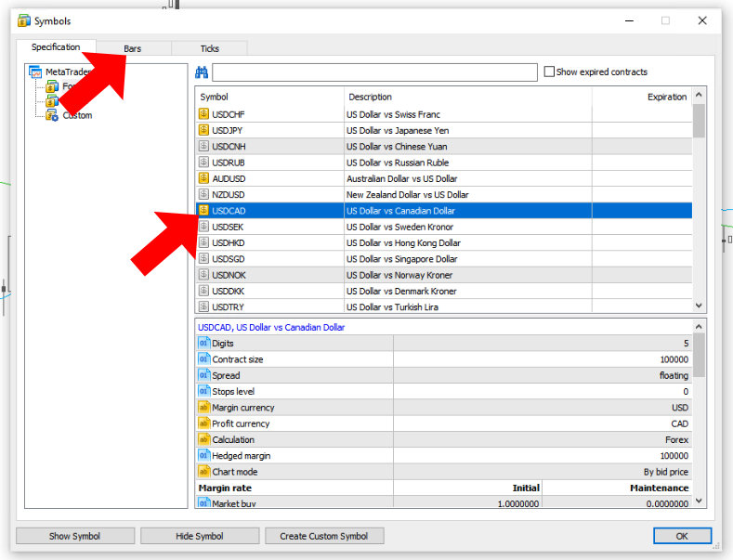
Task: Click the MetaTrader root tree icon
Action: 35,72
